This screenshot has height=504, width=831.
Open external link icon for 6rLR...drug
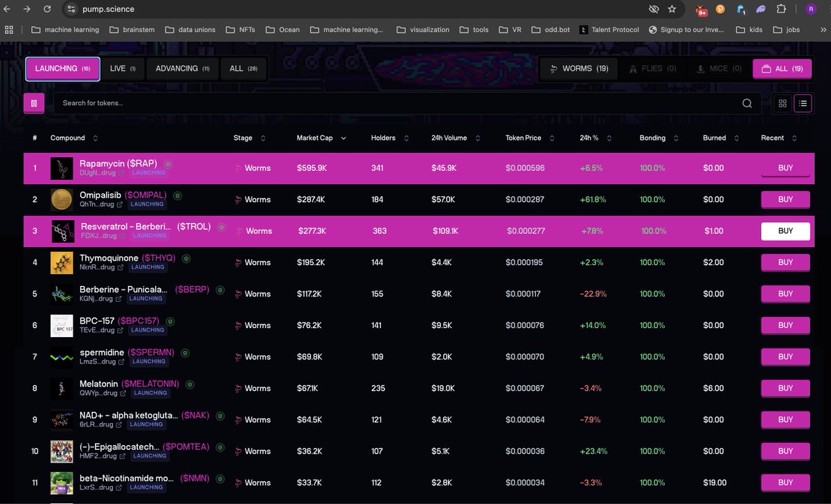tap(119, 424)
